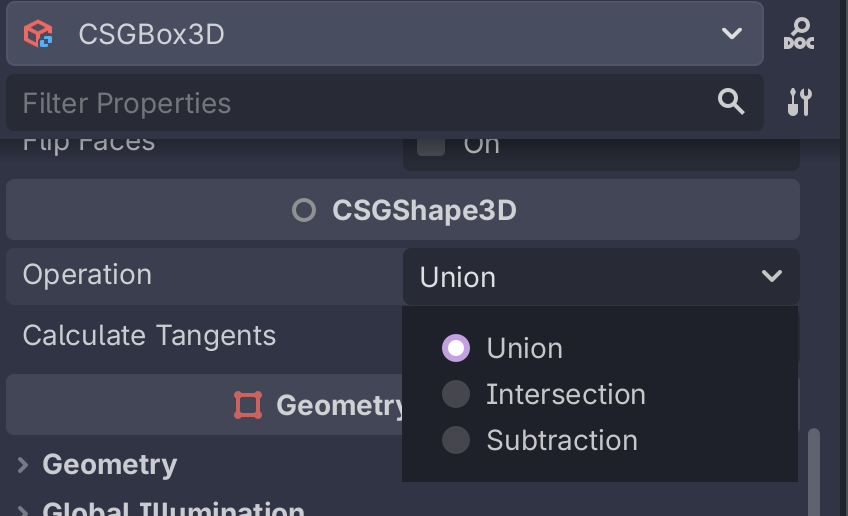
Task: Click the magnifier icon in the filter bar
Action: (731, 101)
